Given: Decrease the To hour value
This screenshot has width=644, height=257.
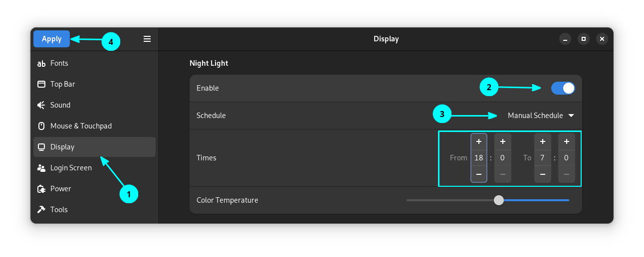Looking at the screenshot, I should (542, 174).
